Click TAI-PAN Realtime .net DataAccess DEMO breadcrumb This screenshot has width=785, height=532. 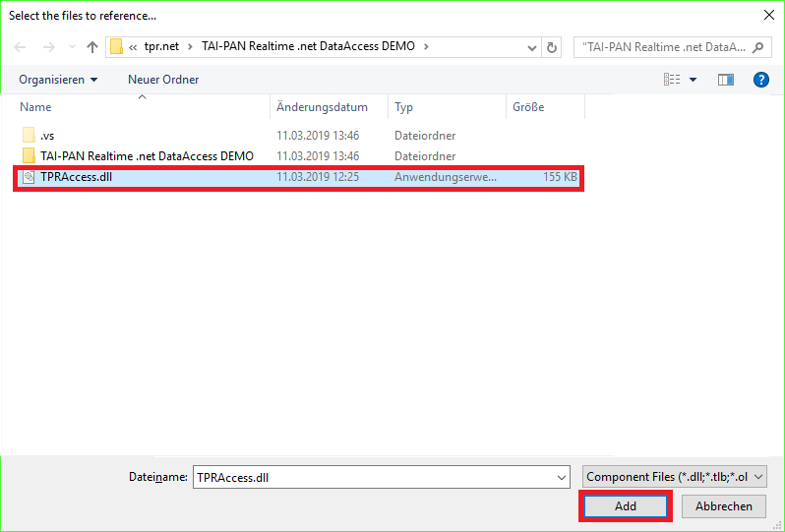point(308,46)
